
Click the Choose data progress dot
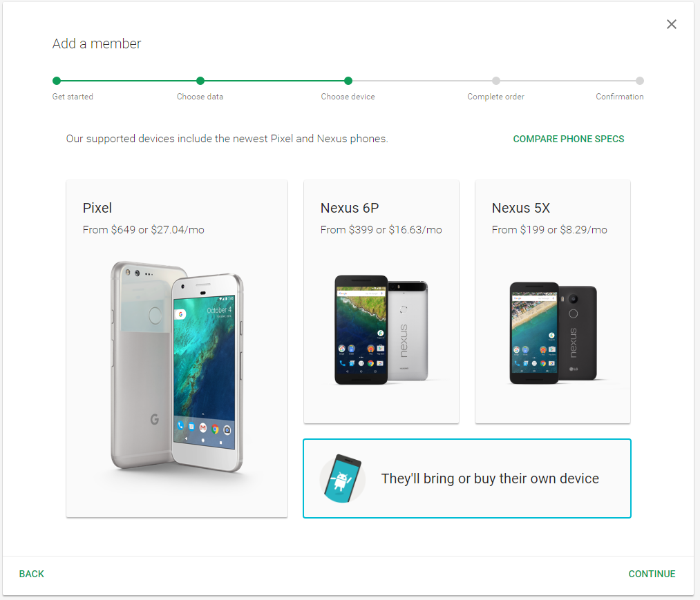[200, 81]
